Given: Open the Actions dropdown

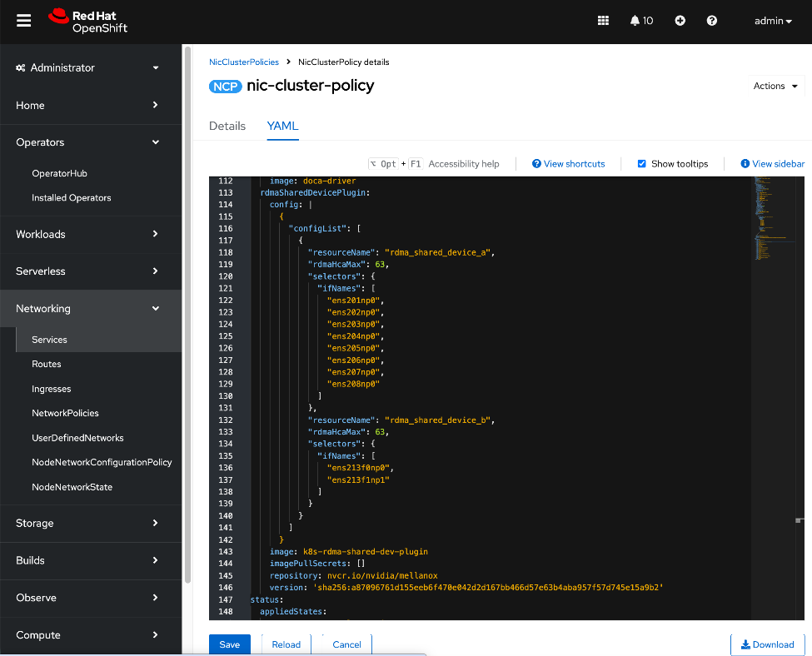Looking at the screenshot, I should [x=775, y=86].
